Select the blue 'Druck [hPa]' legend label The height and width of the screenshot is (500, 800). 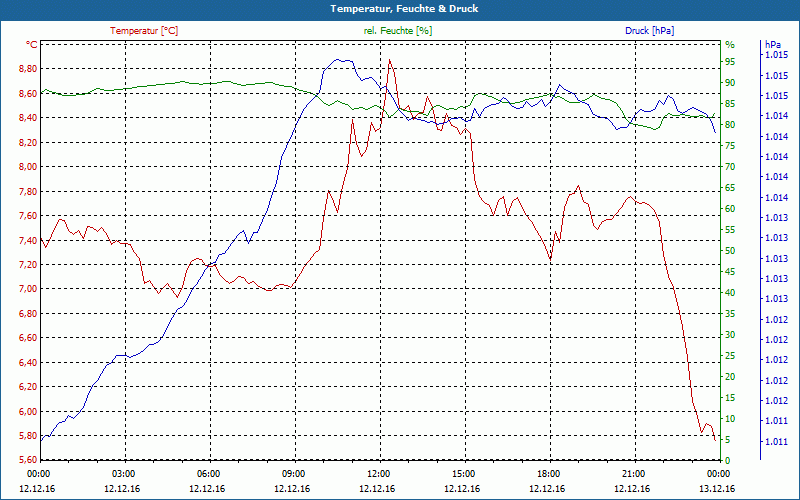(649, 31)
